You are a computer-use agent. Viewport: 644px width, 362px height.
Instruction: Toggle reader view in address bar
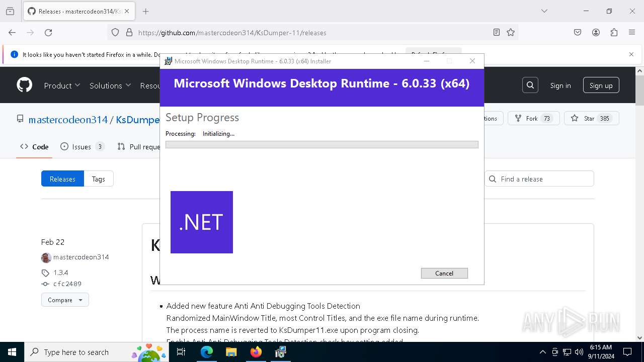click(497, 32)
